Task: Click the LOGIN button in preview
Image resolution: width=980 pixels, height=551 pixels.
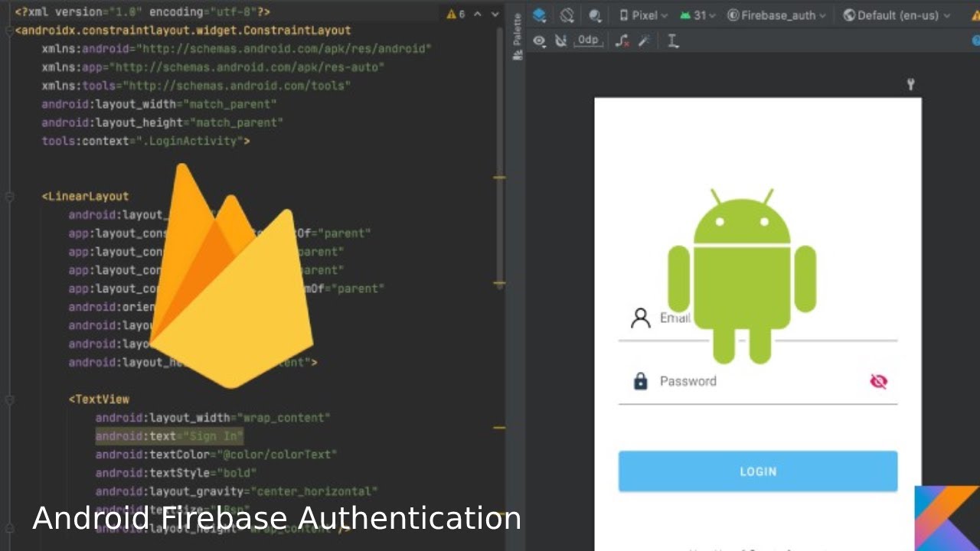Action: [x=758, y=471]
